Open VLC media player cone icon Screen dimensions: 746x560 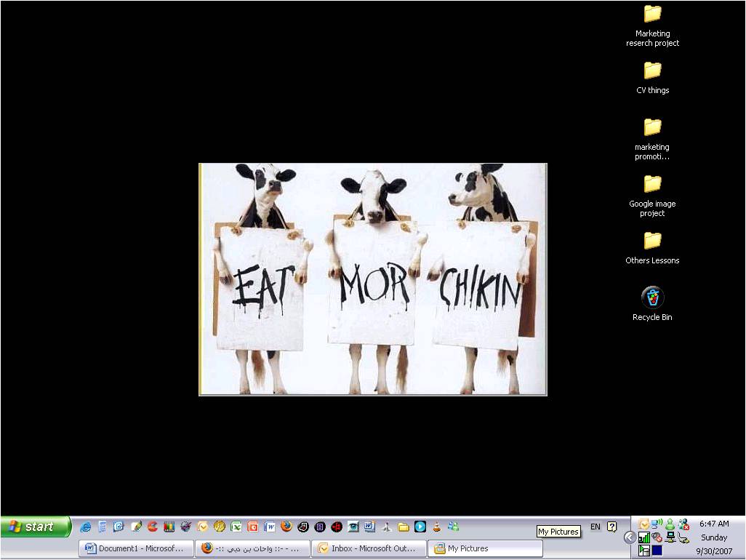(437, 527)
